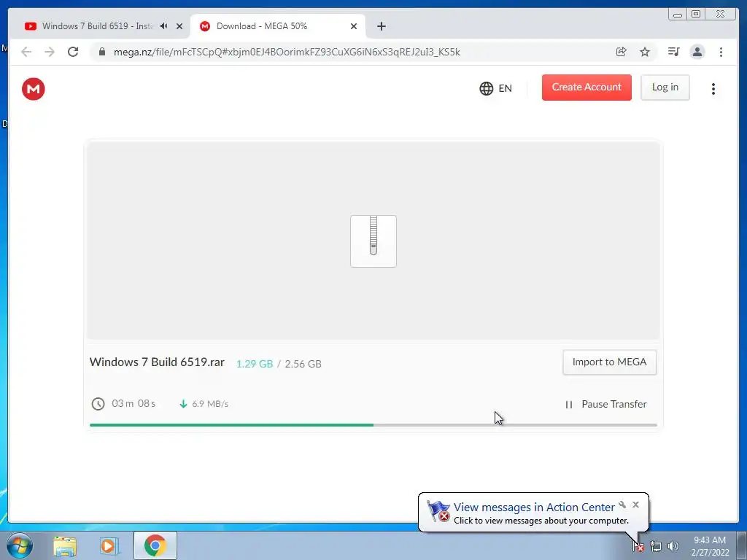Image resolution: width=747 pixels, height=560 pixels.
Task: Pause the file transfer
Action: tap(605, 404)
